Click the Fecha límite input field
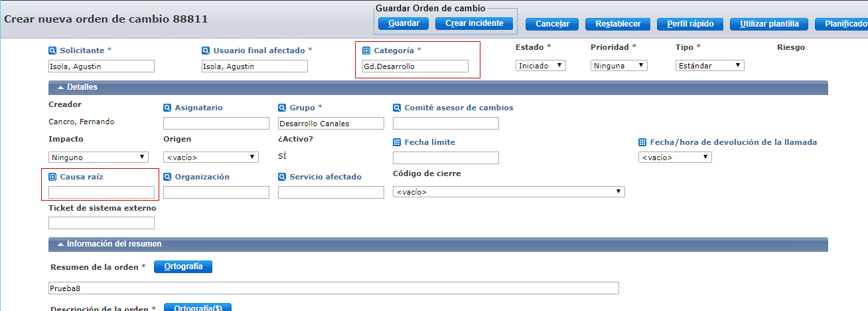Screen dimensions: 868x311 click(446, 158)
